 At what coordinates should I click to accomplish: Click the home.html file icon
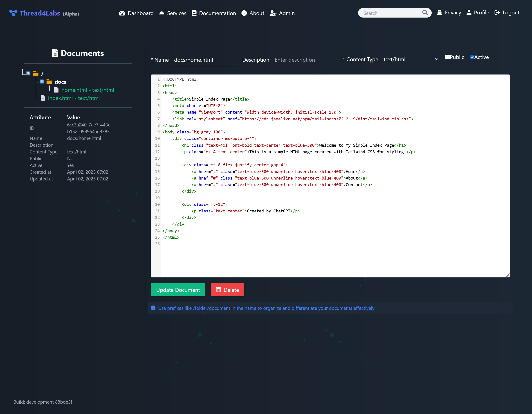point(56,90)
